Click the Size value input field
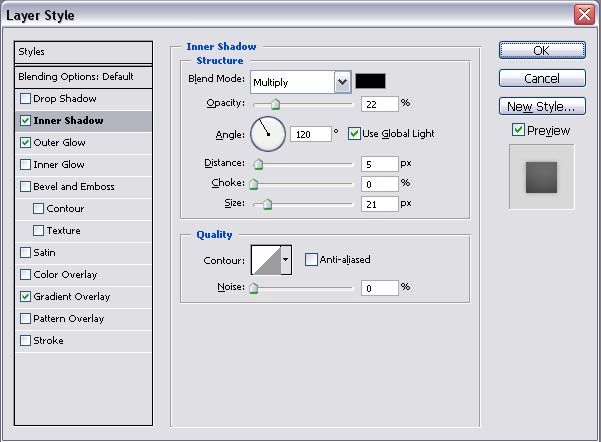The image size is (601, 442). tap(378, 203)
